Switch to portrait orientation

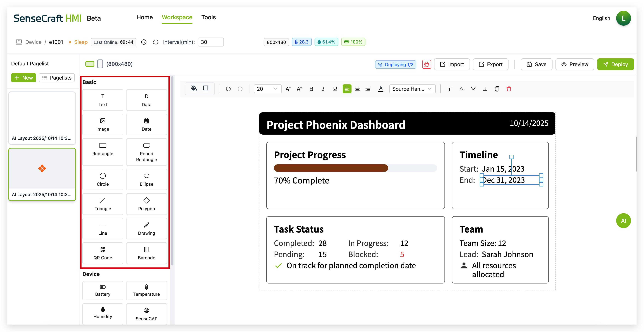[x=100, y=64]
